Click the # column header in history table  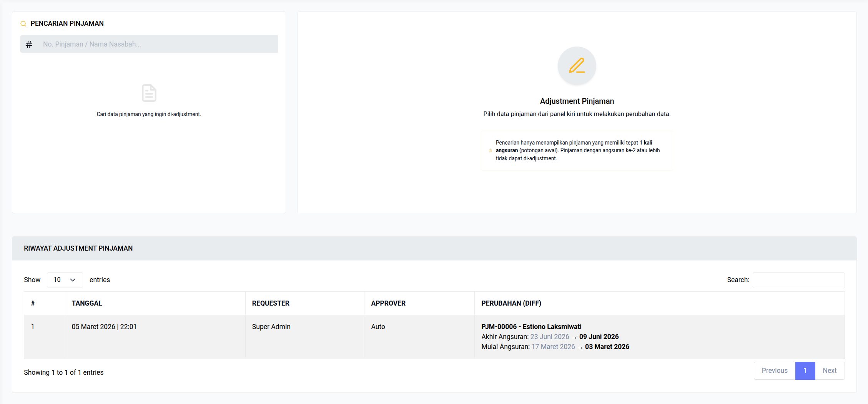(33, 303)
